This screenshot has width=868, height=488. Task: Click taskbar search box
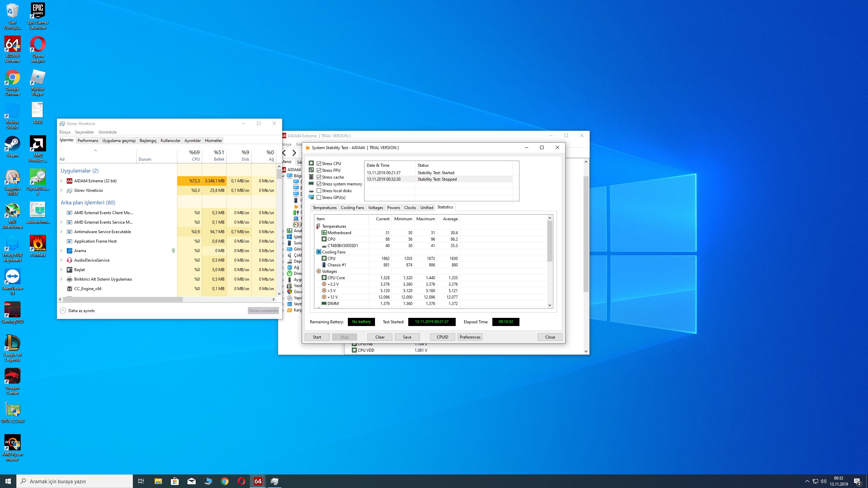click(x=75, y=481)
